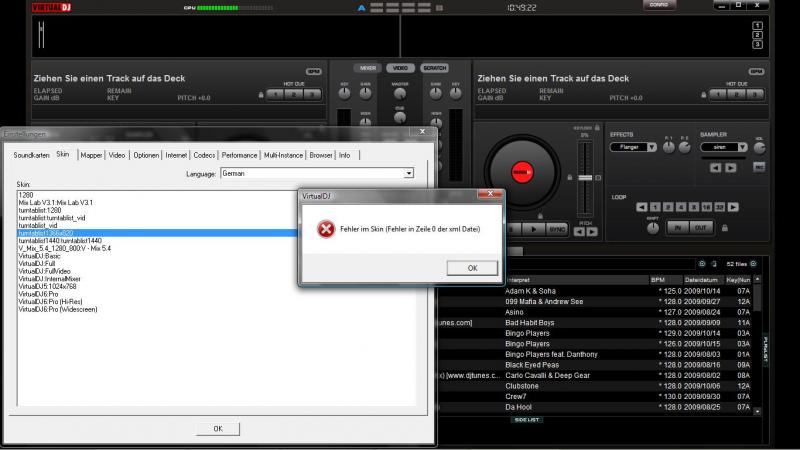Tap the BPM button on right deck
Screen dimensions: 800x450
click(x=756, y=71)
